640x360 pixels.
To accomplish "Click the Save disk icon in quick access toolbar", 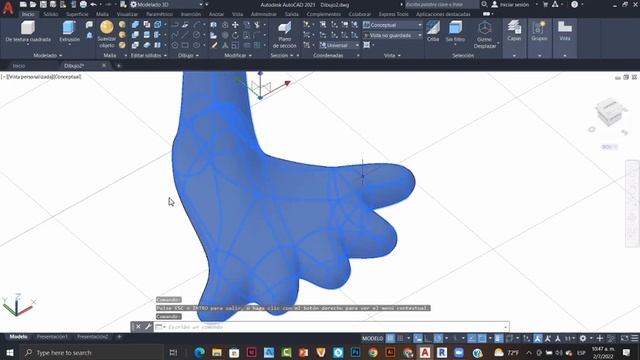I will click(43, 4).
